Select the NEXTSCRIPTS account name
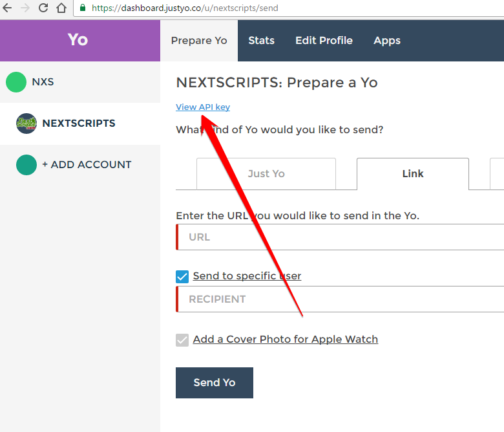The height and width of the screenshot is (432, 504). pyautogui.click(x=79, y=124)
